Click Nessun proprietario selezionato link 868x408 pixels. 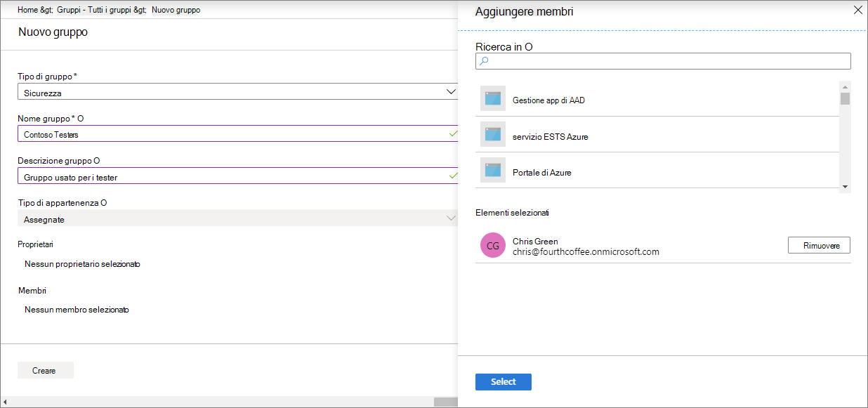pos(82,264)
